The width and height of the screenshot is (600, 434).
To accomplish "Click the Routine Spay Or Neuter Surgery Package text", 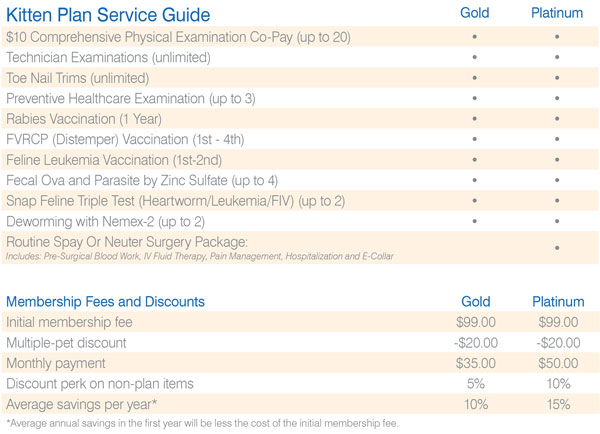I will pos(127,242).
